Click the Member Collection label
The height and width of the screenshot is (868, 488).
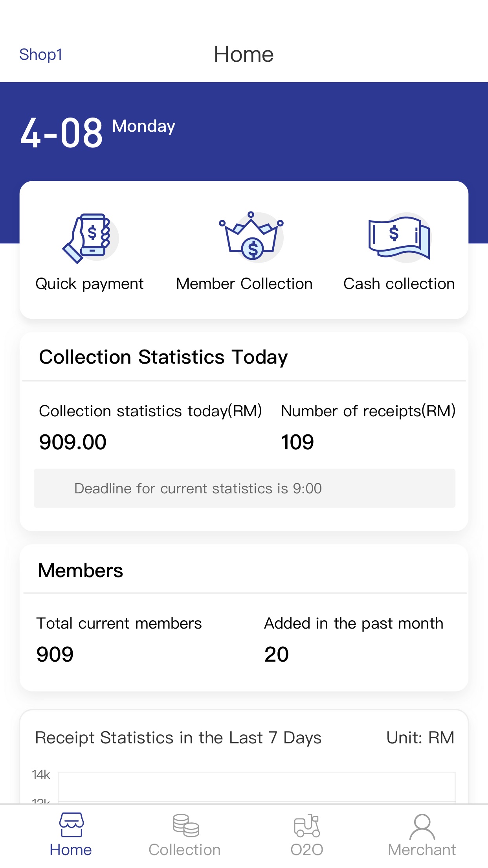coord(244,284)
